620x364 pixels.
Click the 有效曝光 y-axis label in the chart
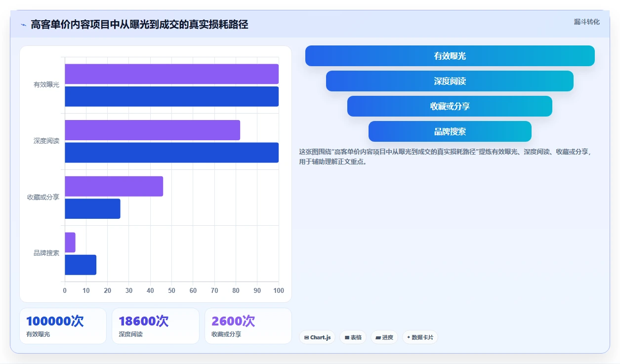tap(46, 85)
